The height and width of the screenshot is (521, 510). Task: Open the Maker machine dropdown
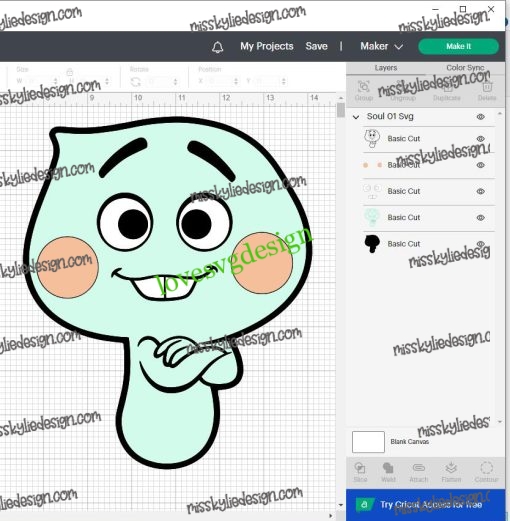point(381,46)
